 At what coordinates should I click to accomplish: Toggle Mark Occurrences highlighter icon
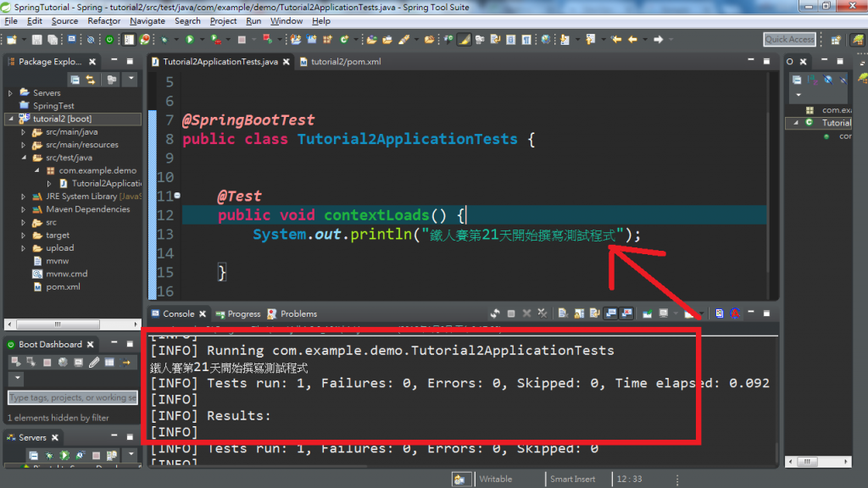(x=464, y=39)
